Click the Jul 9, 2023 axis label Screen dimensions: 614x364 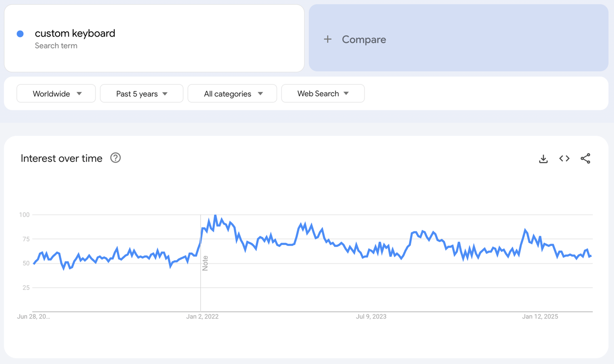371,316
